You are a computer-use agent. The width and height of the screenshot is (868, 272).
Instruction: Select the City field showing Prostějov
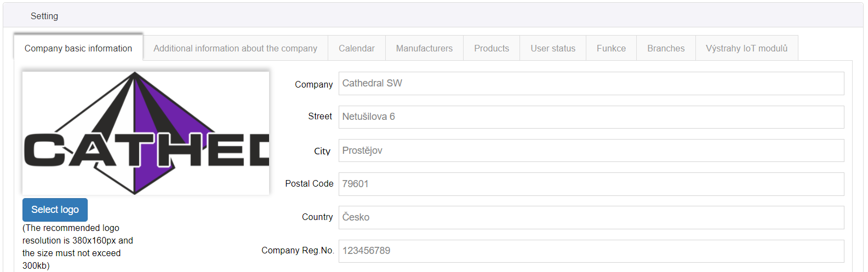pyautogui.click(x=591, y=151)
